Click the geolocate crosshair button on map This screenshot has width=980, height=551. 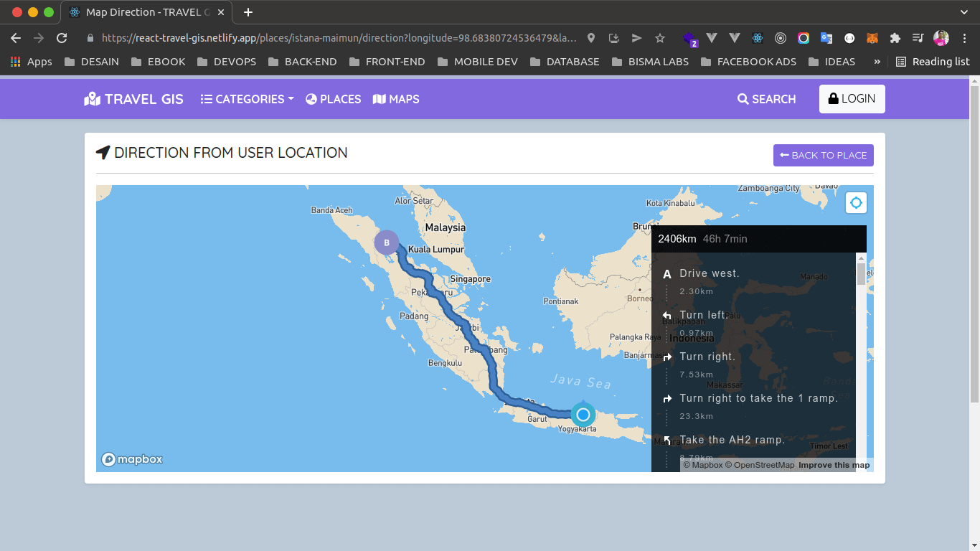coord(856,203)
